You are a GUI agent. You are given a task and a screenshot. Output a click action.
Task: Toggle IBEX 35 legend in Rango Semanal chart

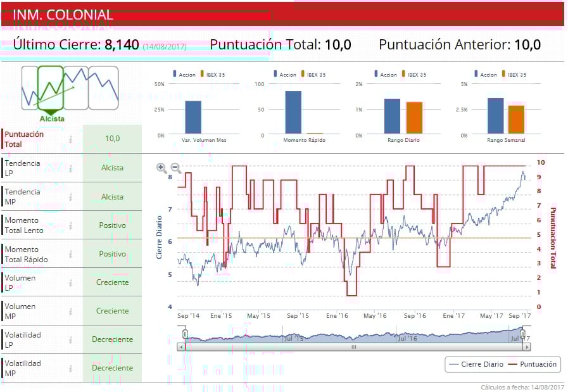click(x=514, y=74)
